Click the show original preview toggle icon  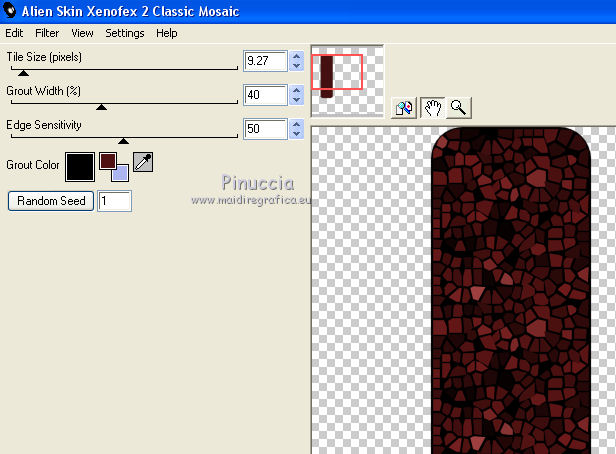click(404, 108)
